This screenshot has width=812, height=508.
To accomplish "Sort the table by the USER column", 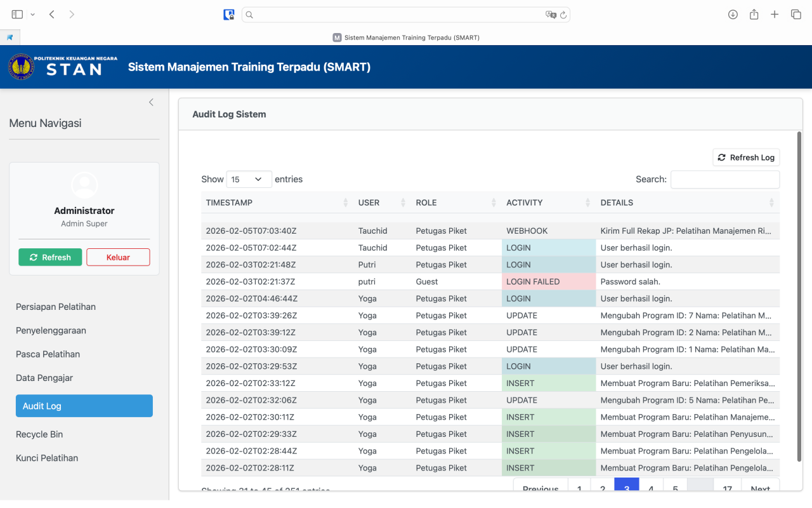I will coord(381,203).
